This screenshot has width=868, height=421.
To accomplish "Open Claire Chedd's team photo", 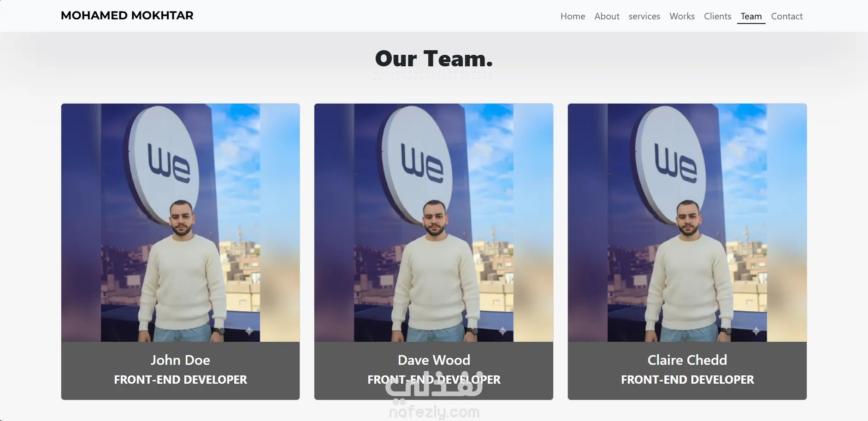I will coord(687,222).
